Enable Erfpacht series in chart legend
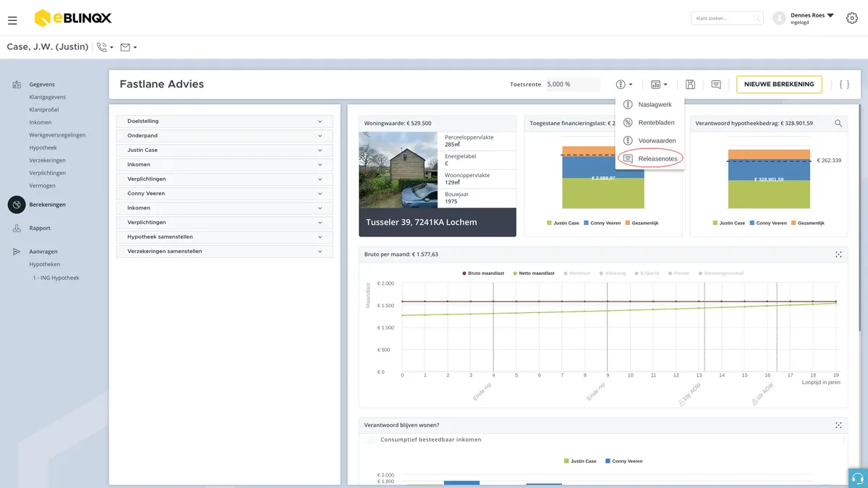Image resolution: width=868 pixels, height=488 pixels. coord(646,273)
